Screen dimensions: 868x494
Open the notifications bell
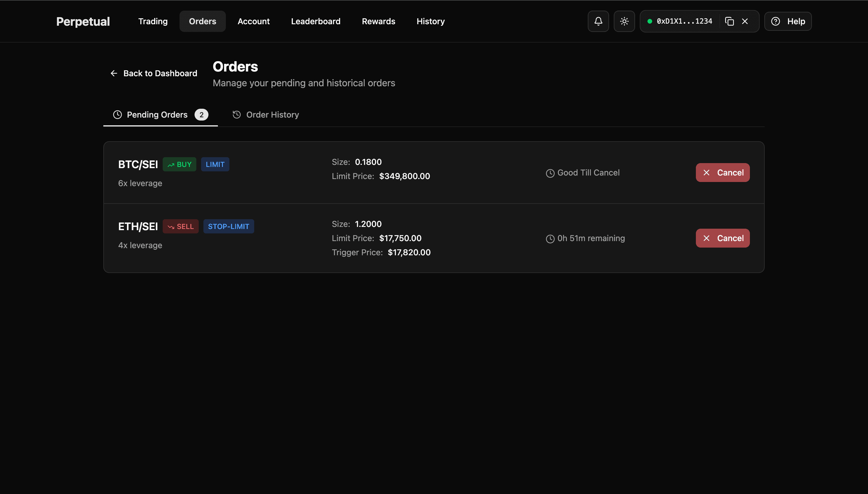pyautogui.click(x=598, y=21)
